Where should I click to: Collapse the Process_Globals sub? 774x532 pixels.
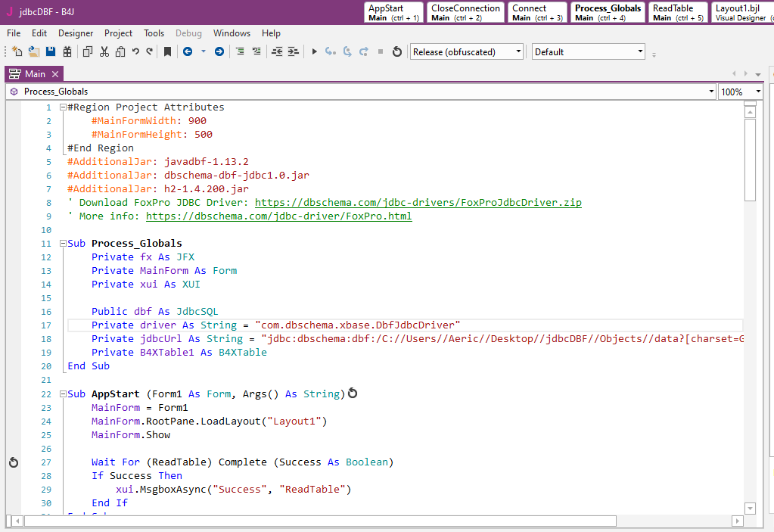coord(63,244)
